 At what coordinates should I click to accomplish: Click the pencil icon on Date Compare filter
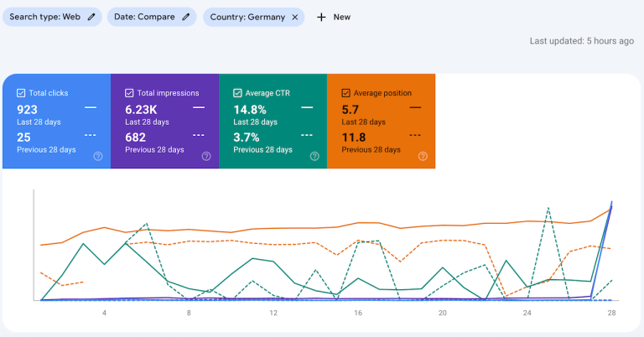186,17
